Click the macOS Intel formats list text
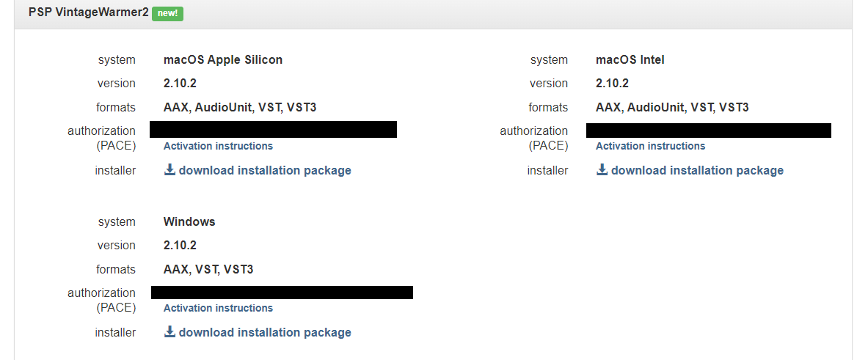 tap(672, 108)
